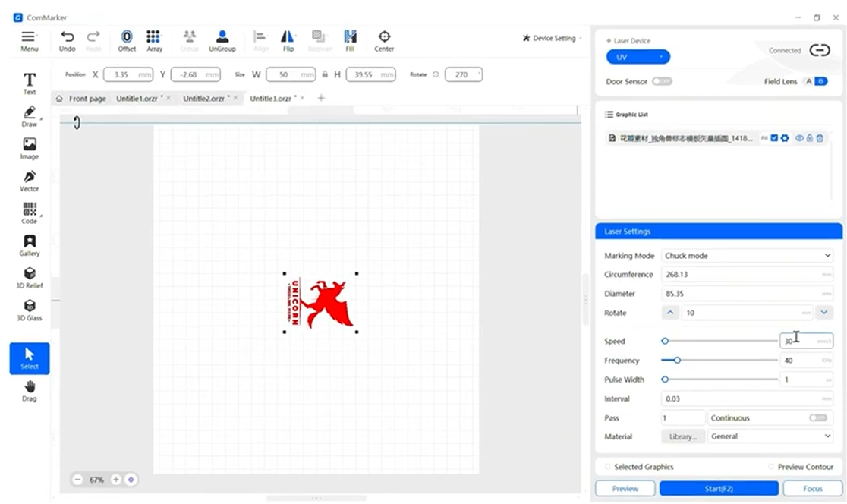Open the 3D Relief tool

[30, 277]
